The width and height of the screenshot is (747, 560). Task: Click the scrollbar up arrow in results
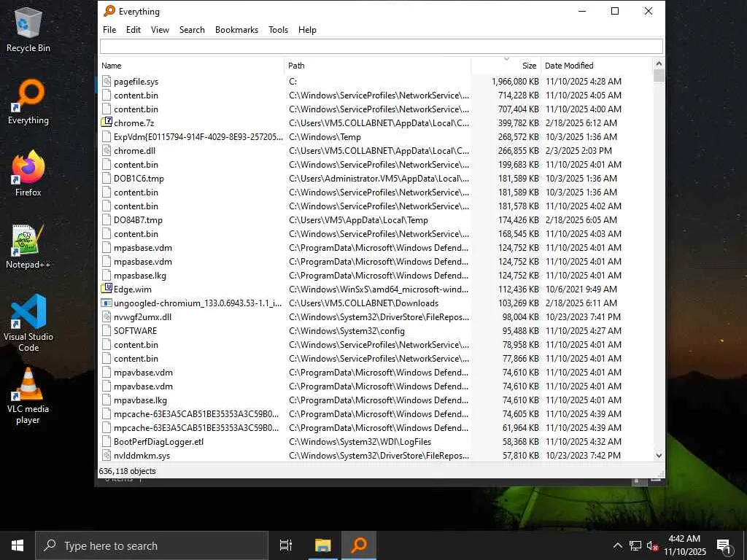pos(659,64)
